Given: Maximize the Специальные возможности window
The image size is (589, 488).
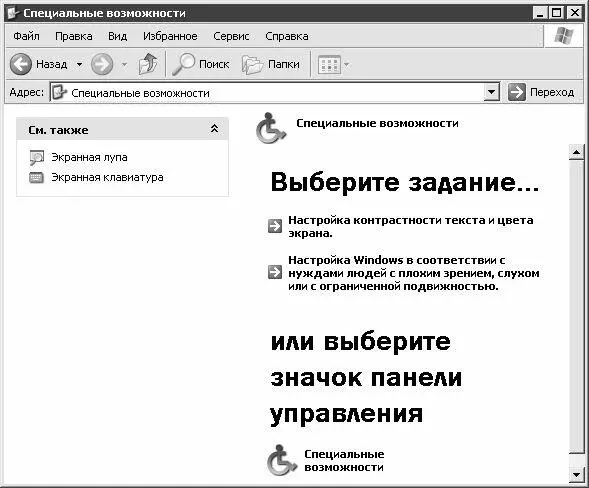Looking at the screenshot, I should [x=557, y=13].
